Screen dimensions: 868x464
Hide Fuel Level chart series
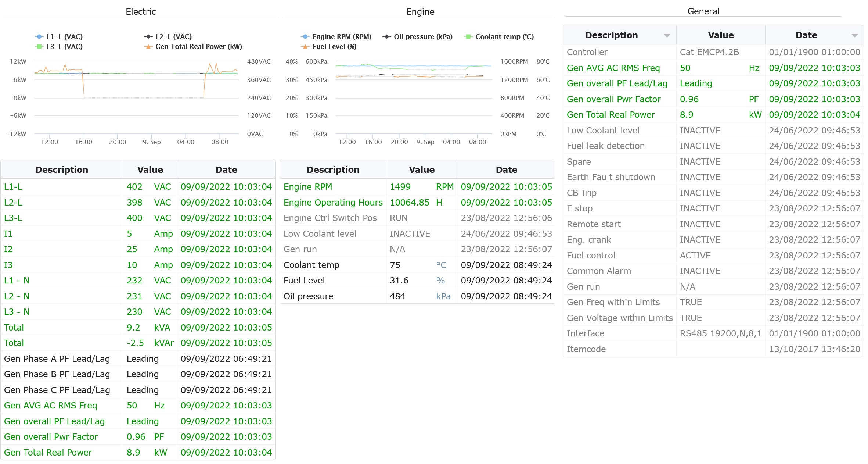pyautogui.click(x=334, y=47)
